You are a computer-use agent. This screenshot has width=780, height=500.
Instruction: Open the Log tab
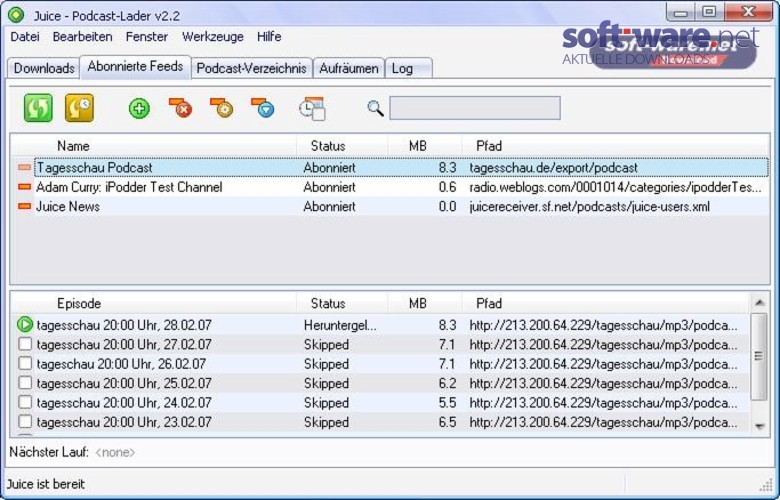coord(408,68)
